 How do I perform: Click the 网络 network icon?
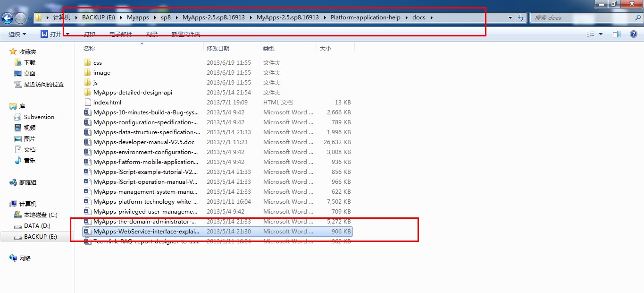tap(13, 258)
